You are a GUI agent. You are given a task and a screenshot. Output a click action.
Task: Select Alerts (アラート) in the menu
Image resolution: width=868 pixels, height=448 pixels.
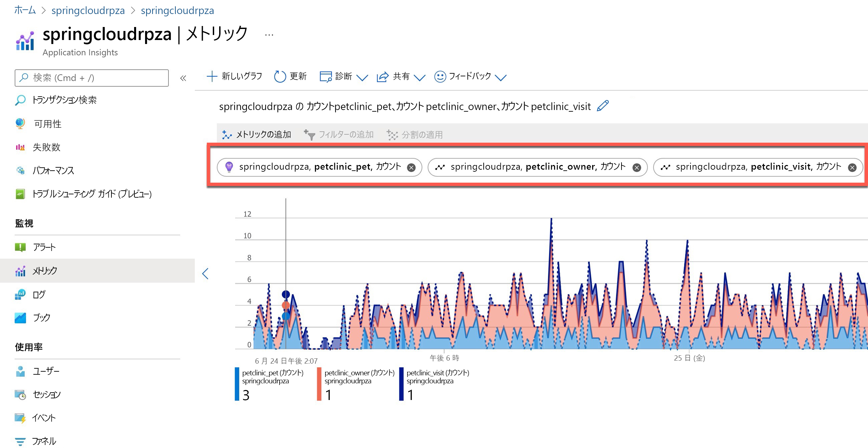44,247
